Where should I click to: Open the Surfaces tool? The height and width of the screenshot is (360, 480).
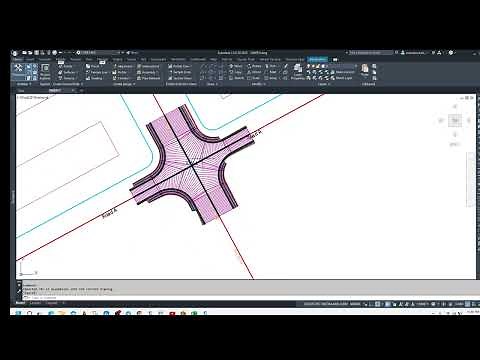coord(67,72)
